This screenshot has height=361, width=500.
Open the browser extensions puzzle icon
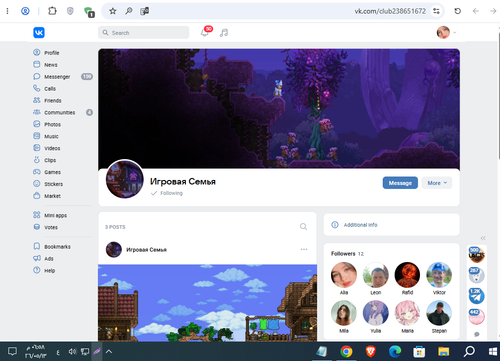52,11
